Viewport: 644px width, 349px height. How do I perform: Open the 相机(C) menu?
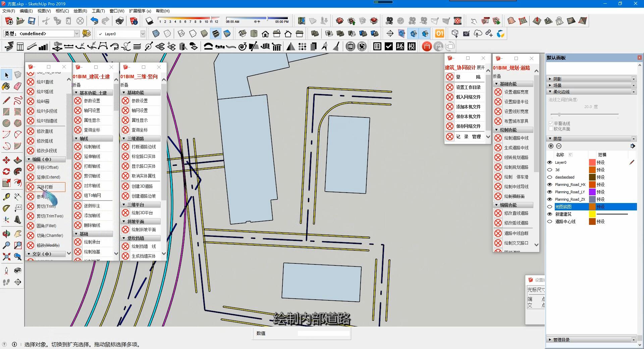pos(62,11)
